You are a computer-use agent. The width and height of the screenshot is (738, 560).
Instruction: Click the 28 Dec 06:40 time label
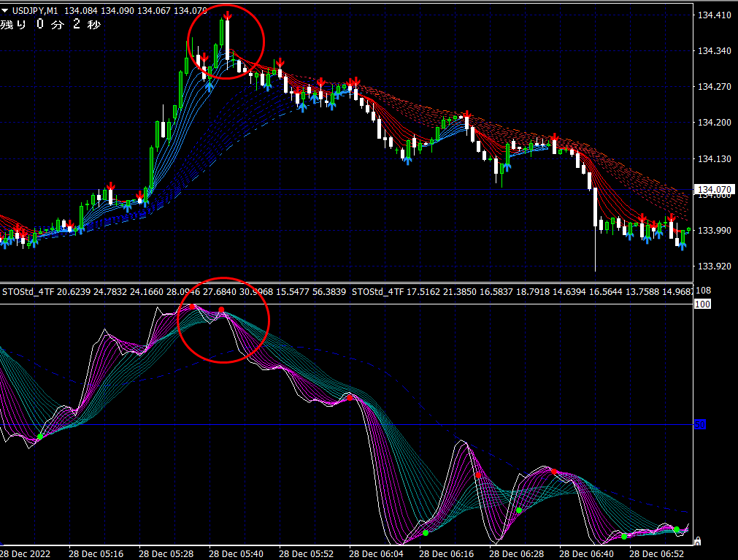587,553
